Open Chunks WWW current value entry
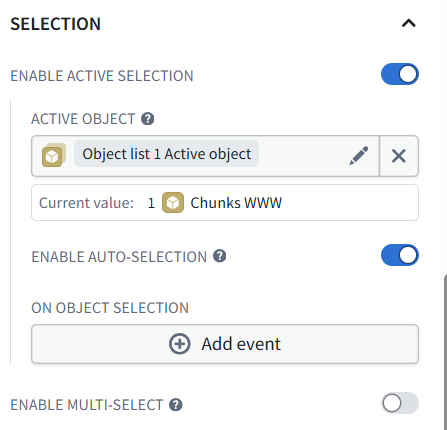This screenshot has height=430, width=447. point(236,203)
